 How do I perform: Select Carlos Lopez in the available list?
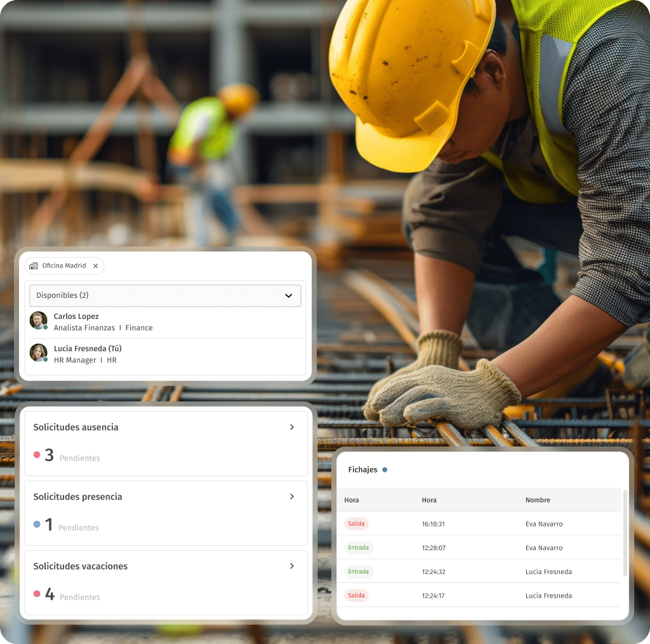click(x=76, y=316)
